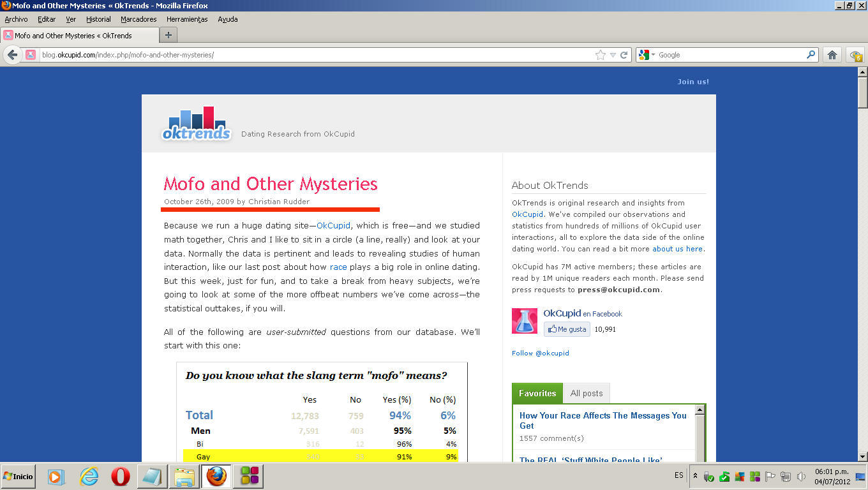Image resolution: width=868 pixels, height=490 pixels.
Task: Switch to the All posts tab
Action: click(587, 393)
